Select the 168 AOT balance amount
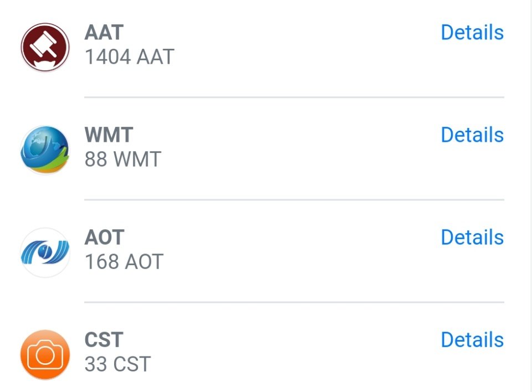Viewport: 532px width, 392px height. (x=124, y=261)
